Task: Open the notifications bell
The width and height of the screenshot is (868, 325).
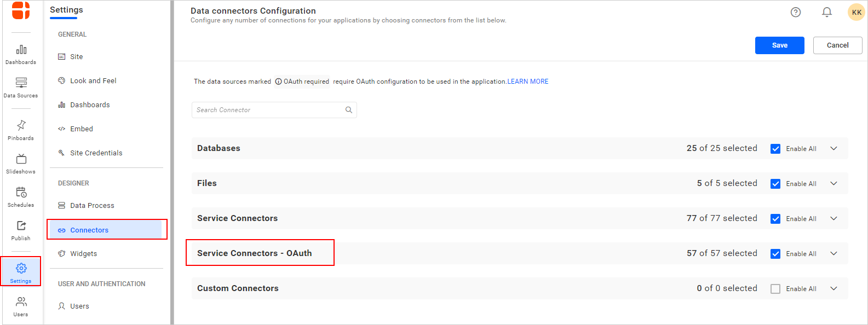Action: (x=827, y=12)
